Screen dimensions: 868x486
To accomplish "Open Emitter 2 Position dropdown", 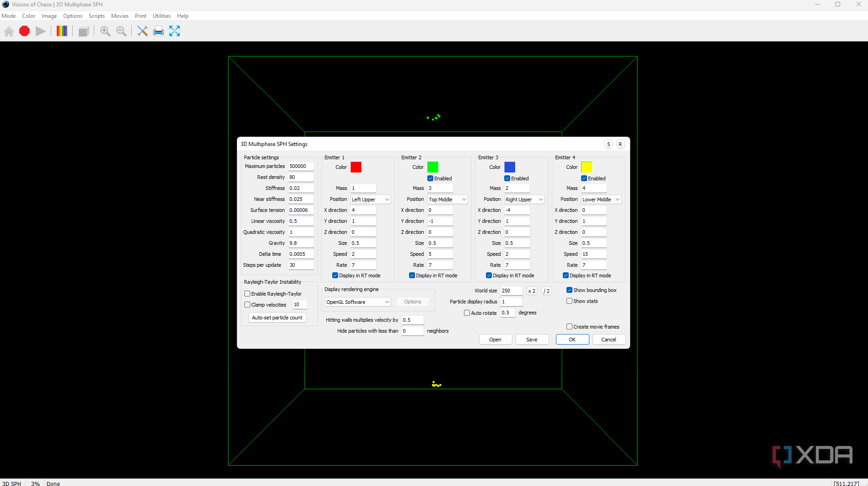I will pos(447,200).
